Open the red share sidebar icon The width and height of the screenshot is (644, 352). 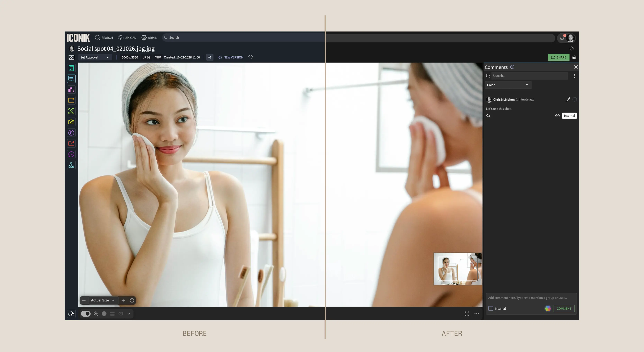(71, 143)
